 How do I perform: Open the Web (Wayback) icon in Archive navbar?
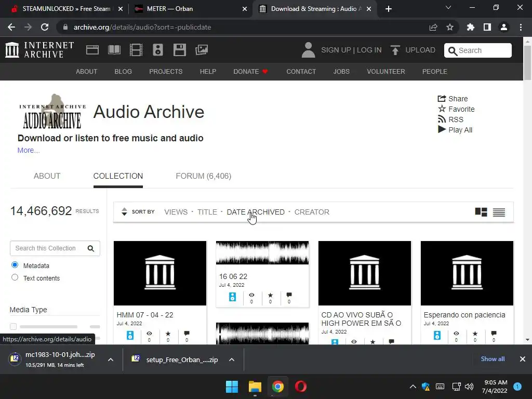pos(92,50)
